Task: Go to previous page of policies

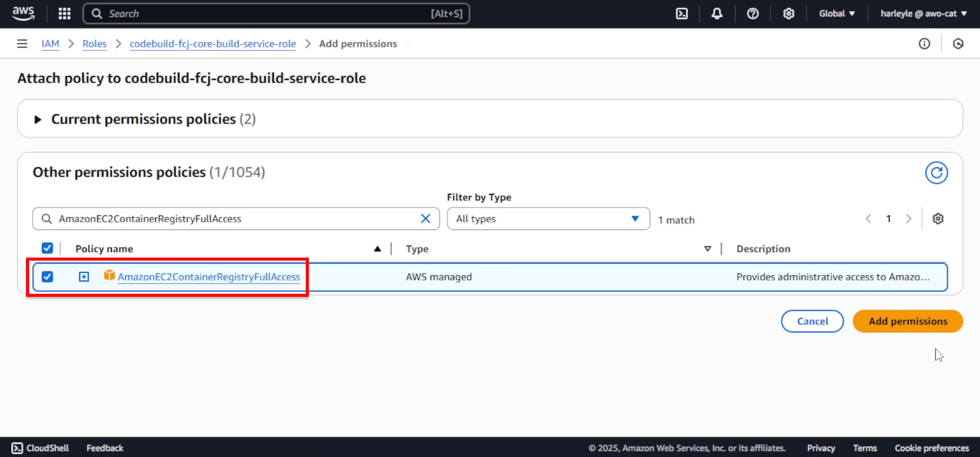Action: pyautogui.click(x=868, y=219)
